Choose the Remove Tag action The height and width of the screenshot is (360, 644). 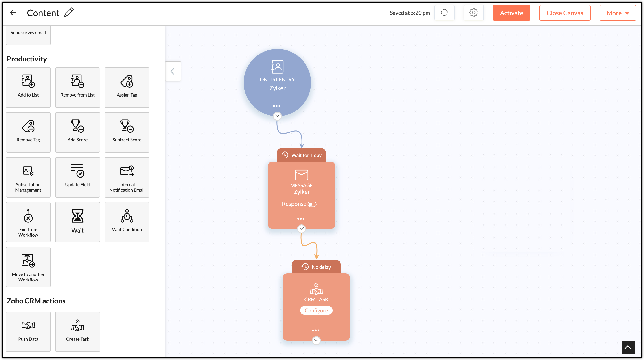[28, 132]
